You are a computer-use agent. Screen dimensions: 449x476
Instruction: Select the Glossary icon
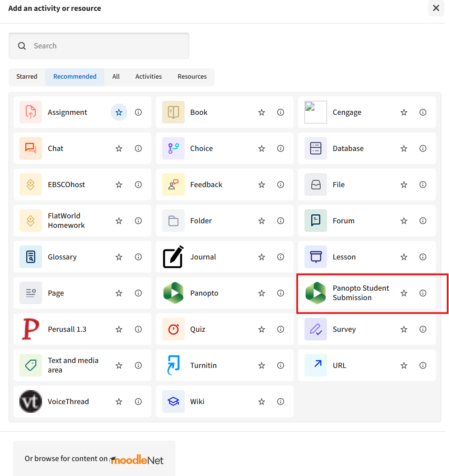point(30,257)
